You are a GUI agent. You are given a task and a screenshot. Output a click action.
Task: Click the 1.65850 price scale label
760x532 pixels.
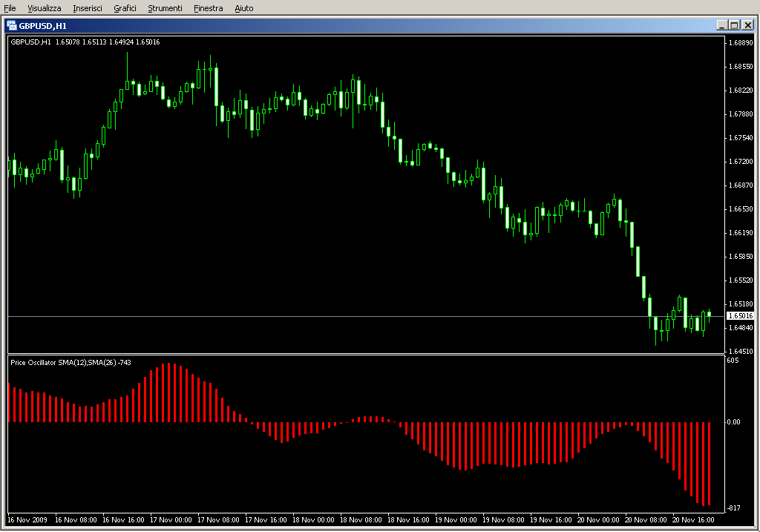741,256
